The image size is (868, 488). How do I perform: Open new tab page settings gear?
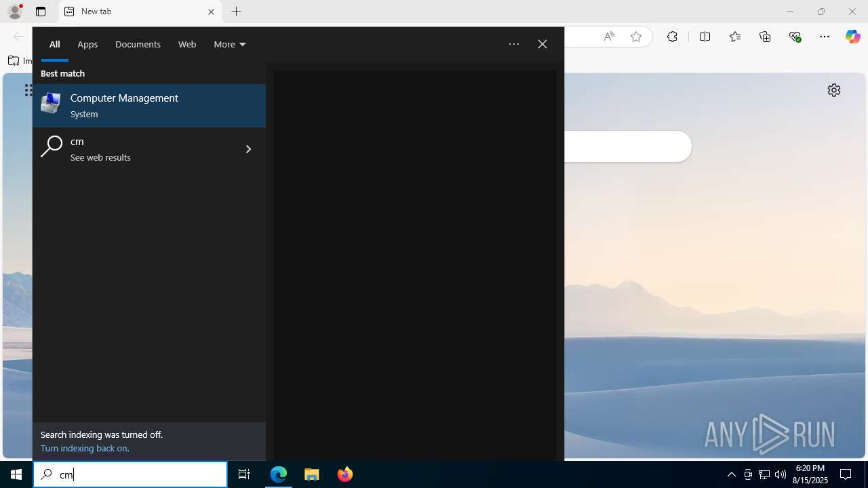(x=834, y=90)
